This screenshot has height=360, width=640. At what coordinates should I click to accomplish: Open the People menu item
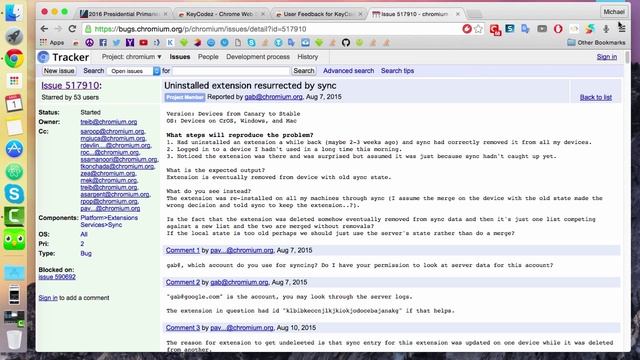(x=208, y=57)
